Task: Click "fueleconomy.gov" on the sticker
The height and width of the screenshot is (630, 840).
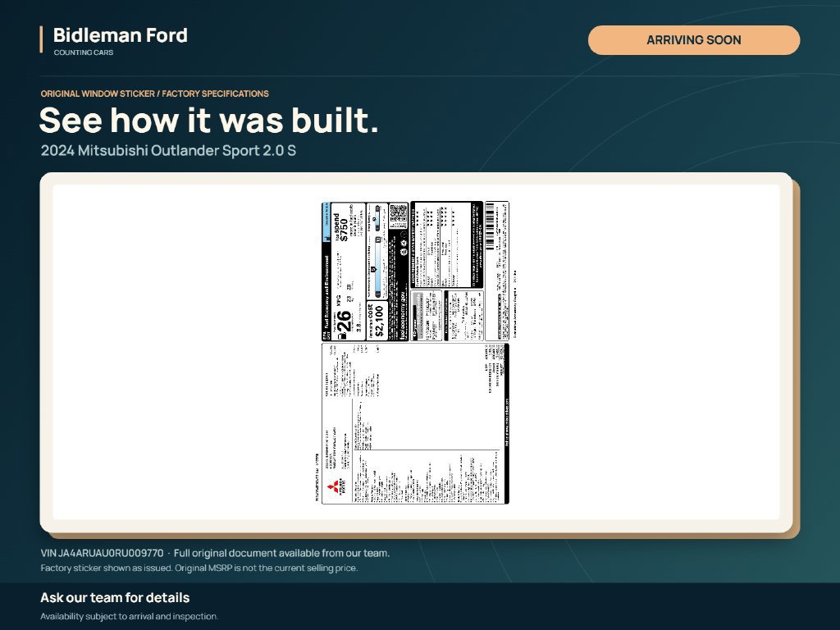Action: [x=403, y=315]
